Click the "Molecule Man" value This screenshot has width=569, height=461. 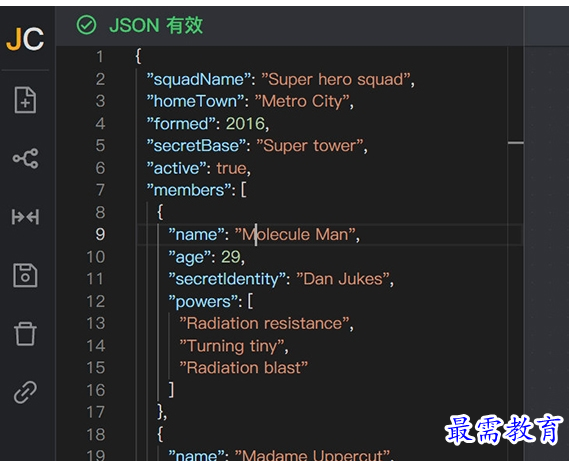pos(295,234)
